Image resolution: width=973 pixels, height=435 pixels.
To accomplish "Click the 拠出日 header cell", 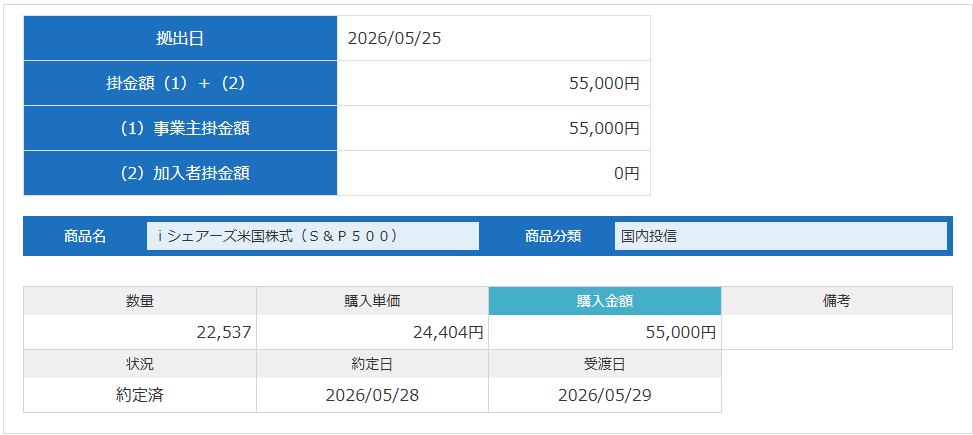I will pyautogui.click(x=180, y=38).
